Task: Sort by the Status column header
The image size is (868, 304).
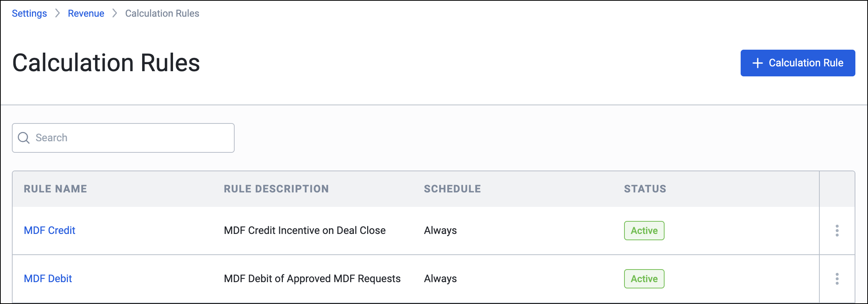Action: coord(645,189)
